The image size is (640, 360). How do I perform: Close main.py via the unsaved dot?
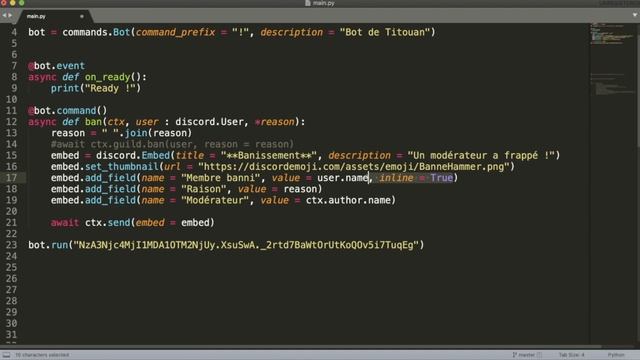pyautogui.click(x=82, y=16)
